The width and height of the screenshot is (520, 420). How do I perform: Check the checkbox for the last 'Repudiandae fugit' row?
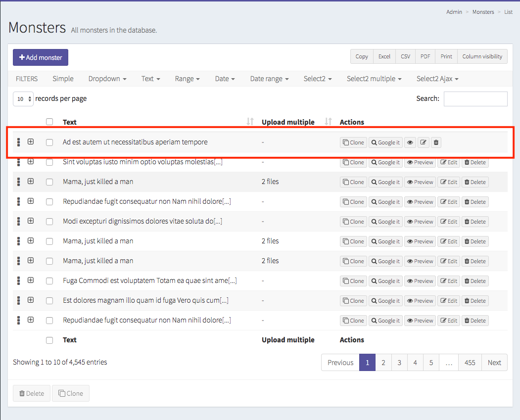(49, 320)
